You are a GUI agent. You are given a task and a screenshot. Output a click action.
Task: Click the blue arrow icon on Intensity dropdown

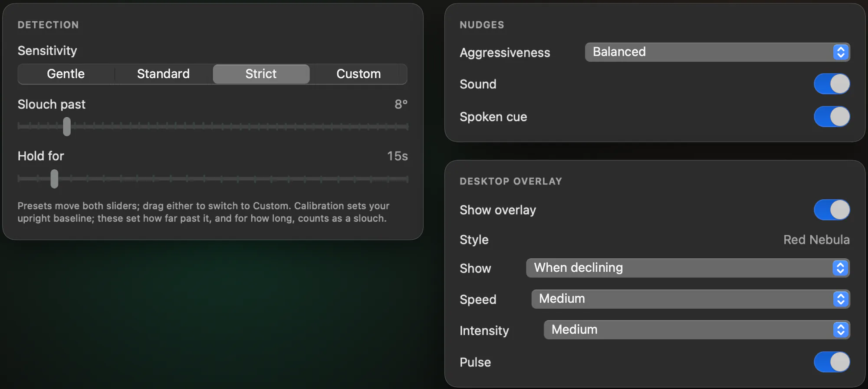(841, 330)
